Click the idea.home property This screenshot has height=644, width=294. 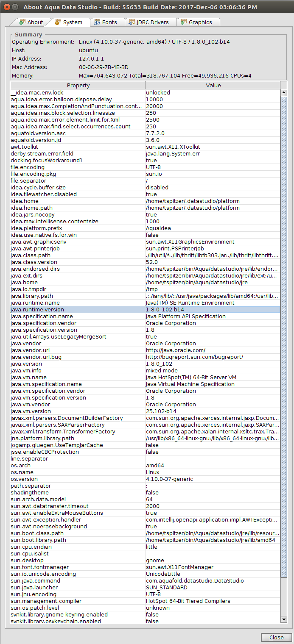145,201
